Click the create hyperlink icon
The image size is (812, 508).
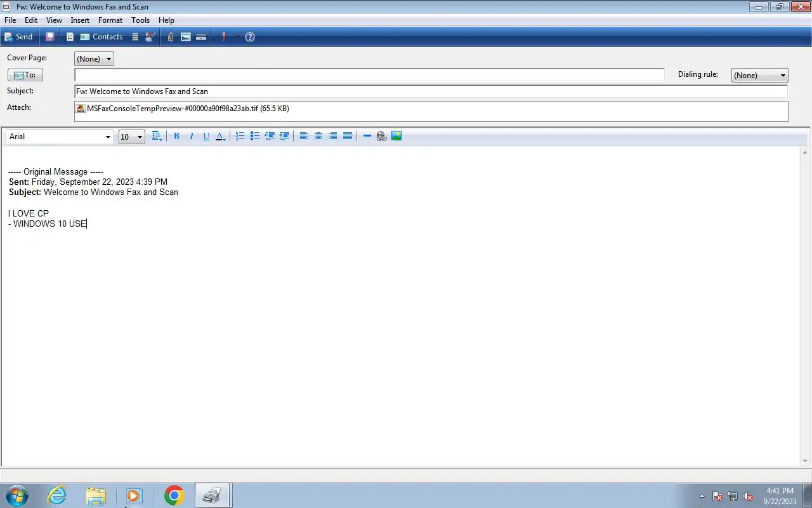(381, 136)
